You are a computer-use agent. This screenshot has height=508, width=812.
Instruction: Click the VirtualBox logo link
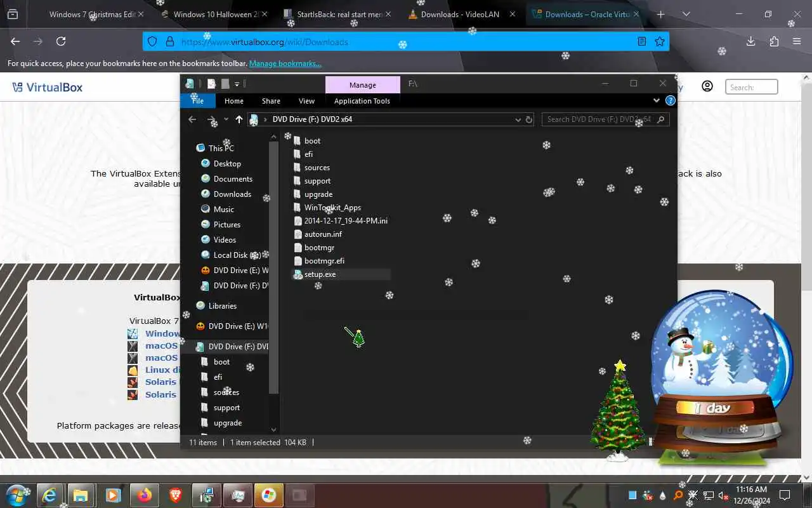pos(48,87)
